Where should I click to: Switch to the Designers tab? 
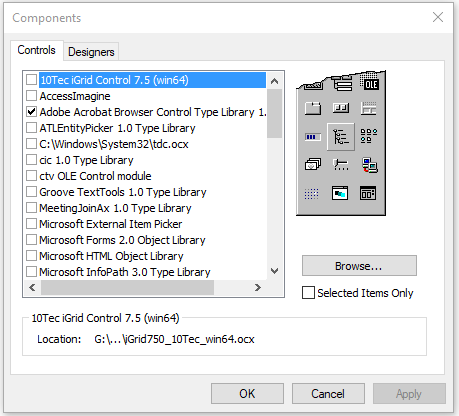click(91, 52)
